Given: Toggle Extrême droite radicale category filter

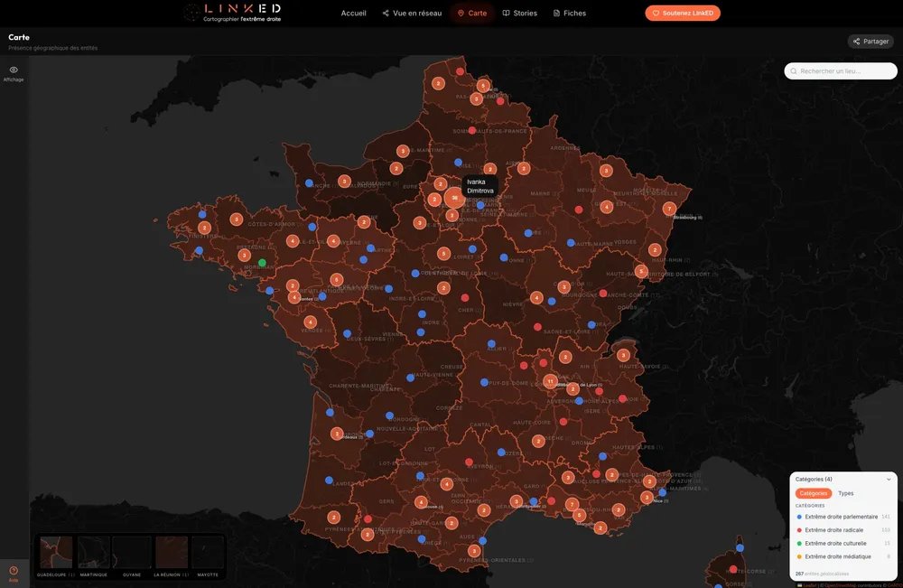Looking at the screenshot, I should (842, 530).
